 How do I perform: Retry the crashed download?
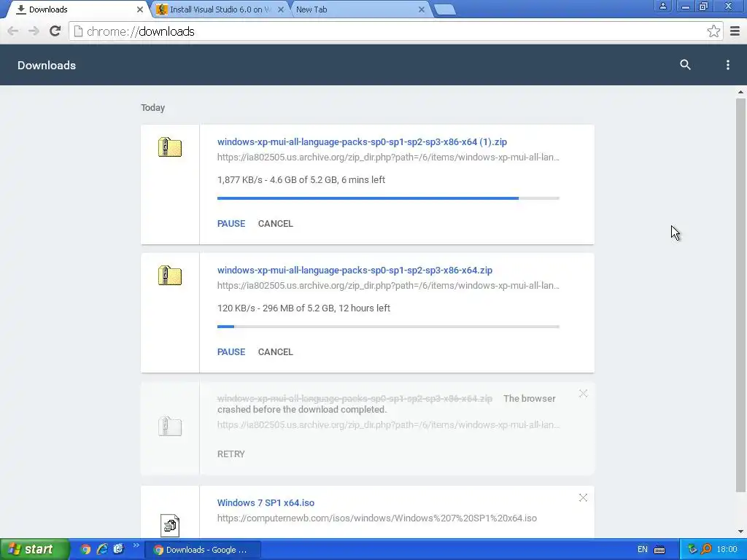[x=231, y=454]
